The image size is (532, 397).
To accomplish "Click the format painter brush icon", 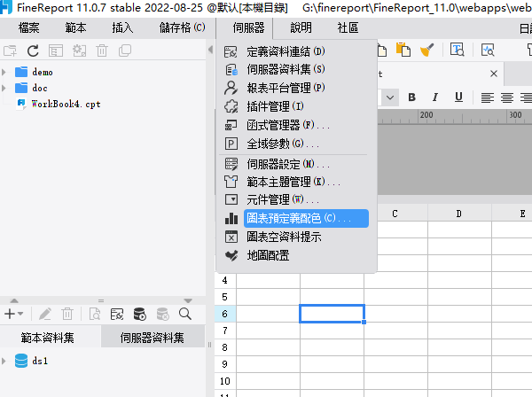I will [x=426, y=50].
